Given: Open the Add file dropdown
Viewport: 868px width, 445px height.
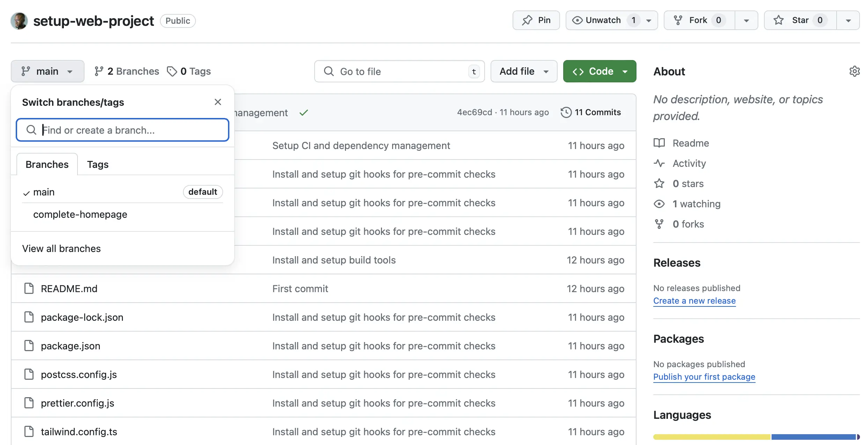Looking at the screenshot, I should (x=523, y=71).
